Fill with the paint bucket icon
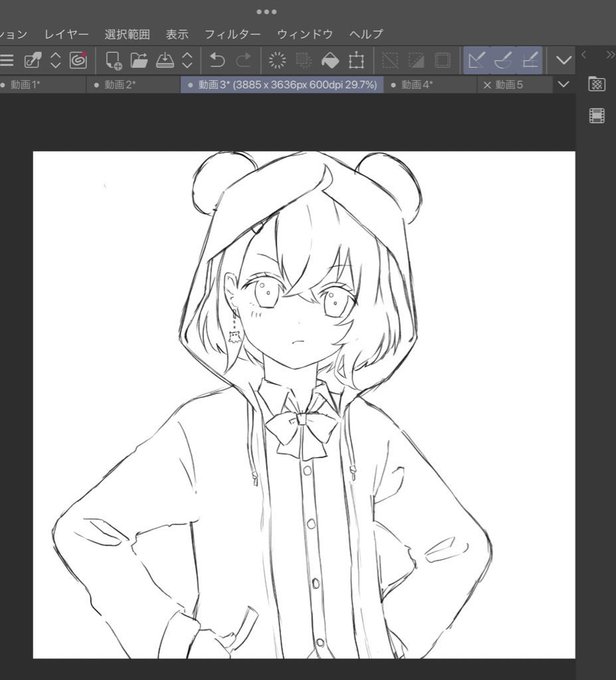 coord(330,60)
